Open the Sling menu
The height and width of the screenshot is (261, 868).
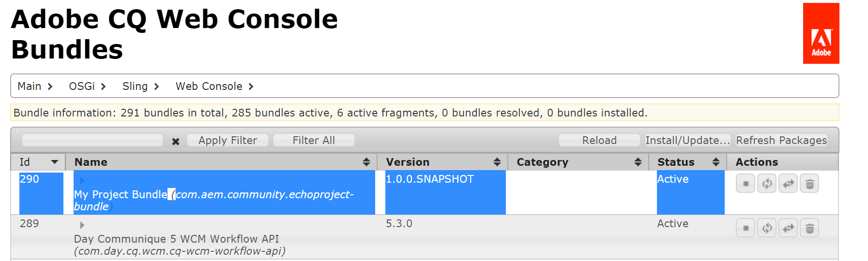(x=140, y=87)
